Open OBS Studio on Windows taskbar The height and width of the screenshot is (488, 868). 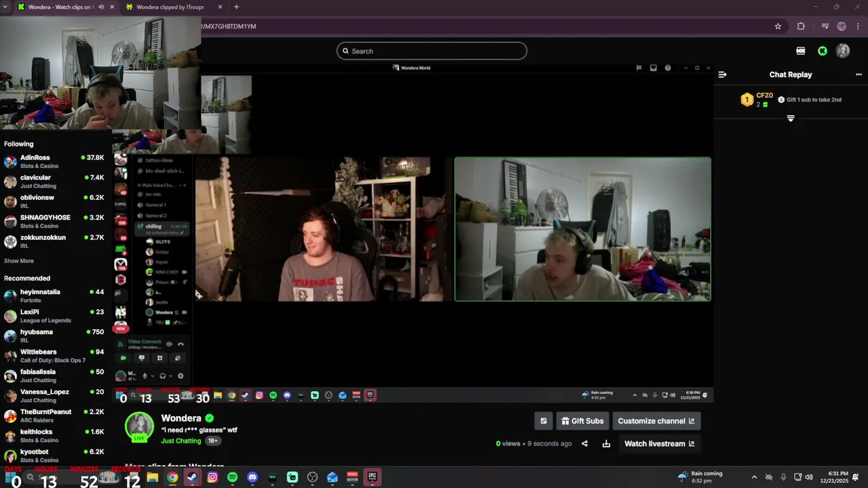313,477
